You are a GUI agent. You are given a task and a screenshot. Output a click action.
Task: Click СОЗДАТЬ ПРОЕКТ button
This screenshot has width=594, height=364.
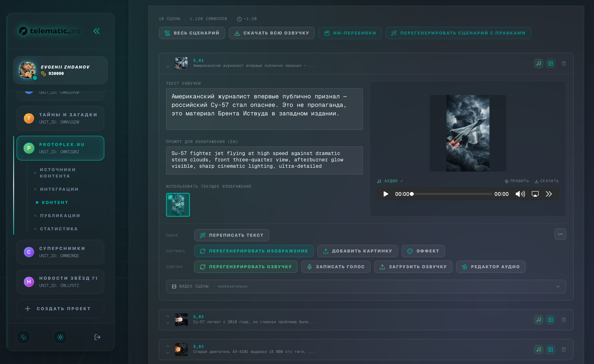tap(60, 309)
